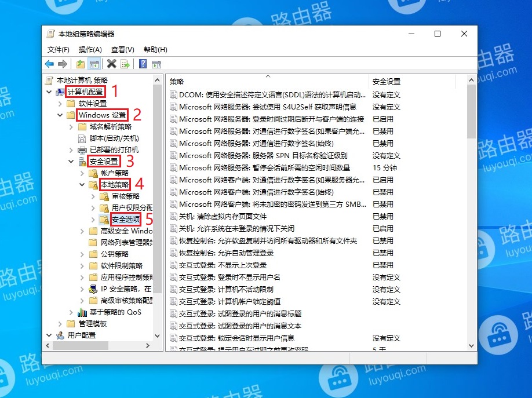Viewport: 532px width, 398px height.
Task: Select Microsoft 网络服务器: 服务器 SPN 目标名称验证级别
Action: 263,156
